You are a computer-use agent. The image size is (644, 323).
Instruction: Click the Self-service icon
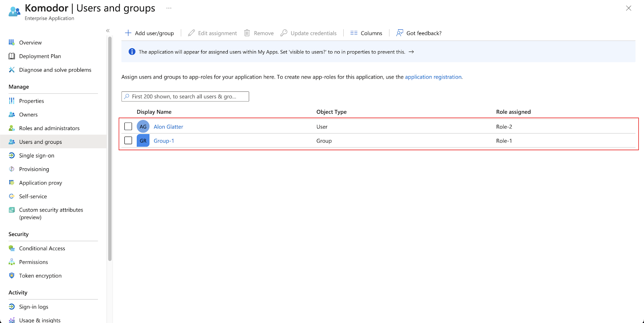tap(12, 196)
